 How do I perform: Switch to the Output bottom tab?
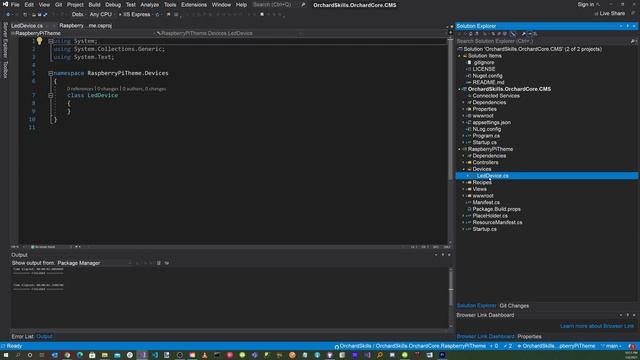tap(44, 337)
